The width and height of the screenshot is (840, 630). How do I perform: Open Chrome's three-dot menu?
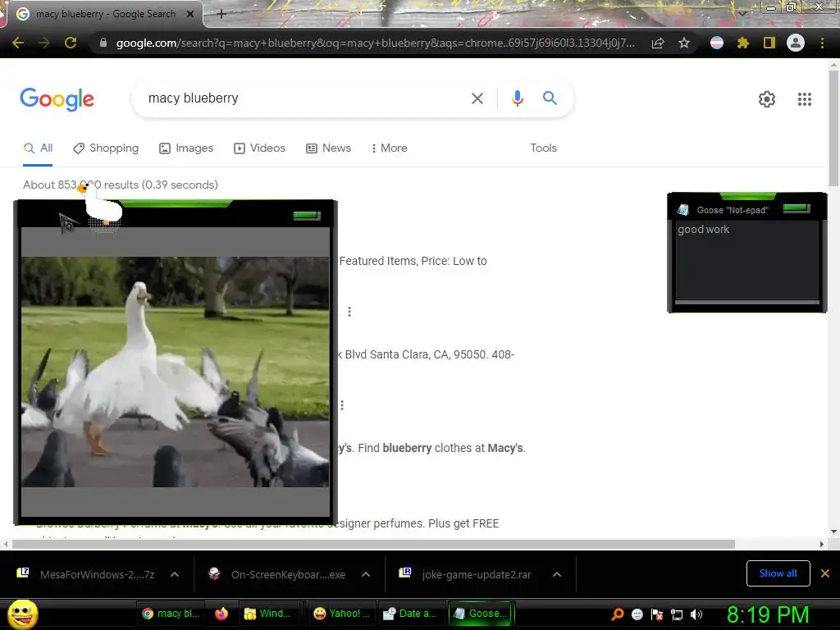[x=822, y=43]
